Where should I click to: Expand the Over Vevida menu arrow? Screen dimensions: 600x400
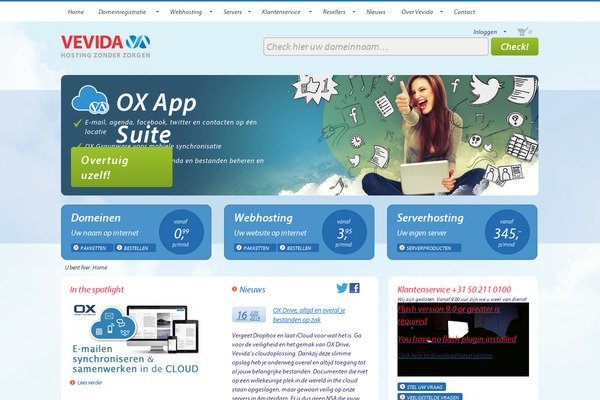coord(442,12)
